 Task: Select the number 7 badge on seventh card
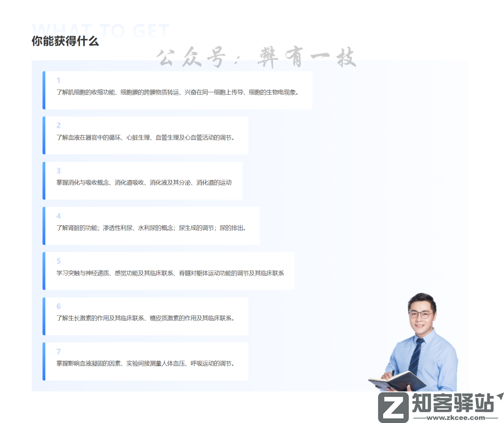click(x=58, y=351)
